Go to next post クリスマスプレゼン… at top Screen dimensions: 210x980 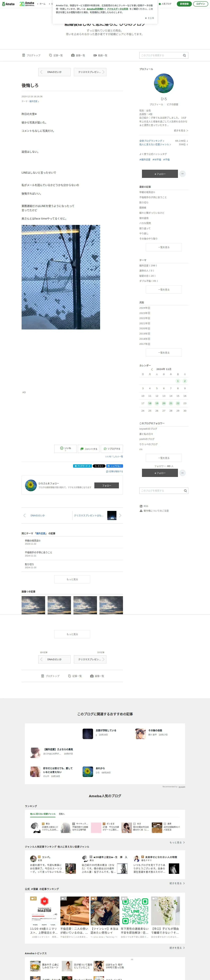90,72
